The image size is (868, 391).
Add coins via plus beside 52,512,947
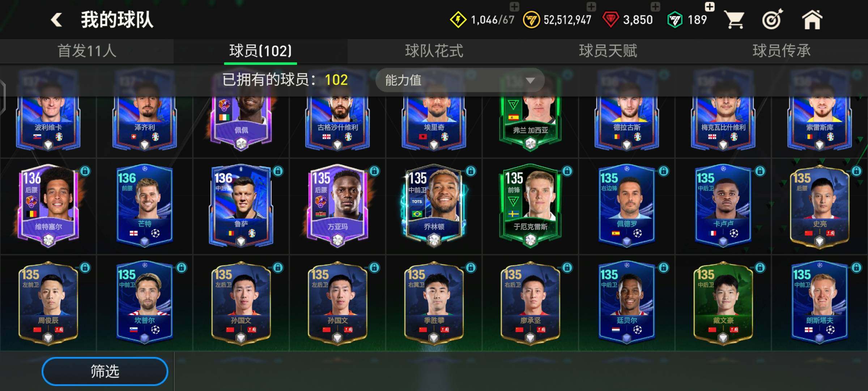click(591, 7)
